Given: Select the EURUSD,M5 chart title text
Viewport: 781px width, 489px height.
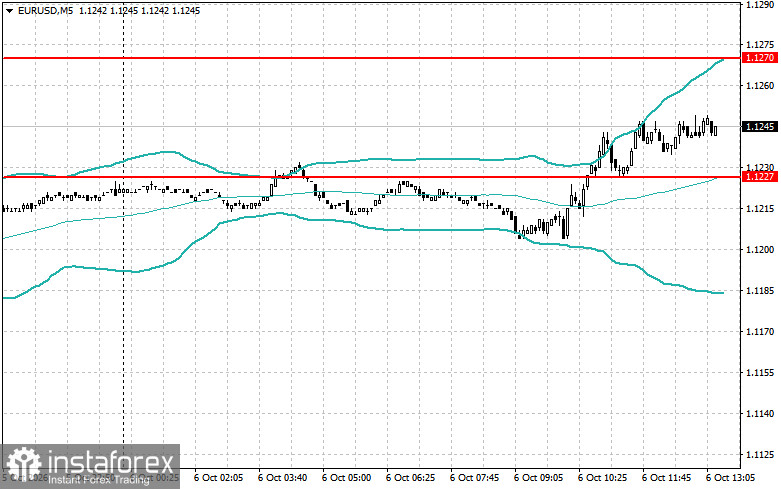Looking at the screenshot, I should pyautogui.click(x=45, y=10).
